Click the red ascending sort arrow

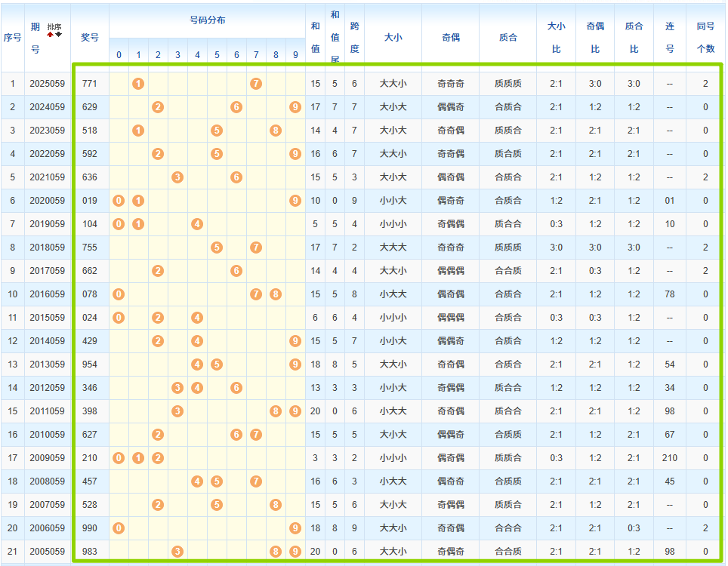click(51, 34)
